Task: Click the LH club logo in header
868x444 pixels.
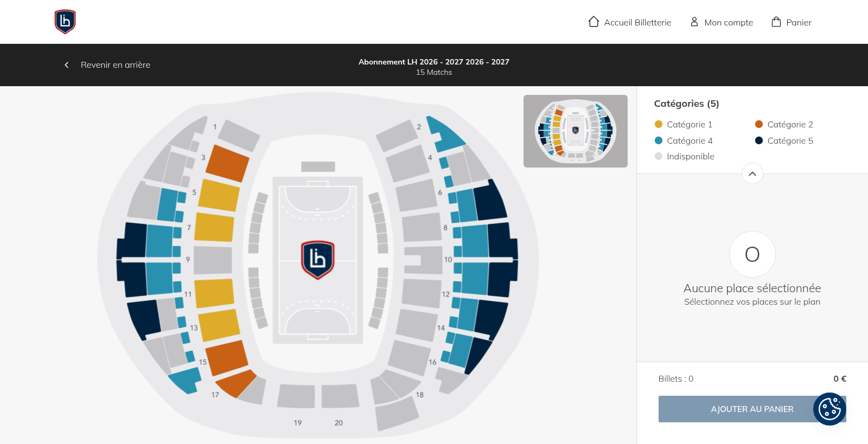Action: click(x=65, y=22)
